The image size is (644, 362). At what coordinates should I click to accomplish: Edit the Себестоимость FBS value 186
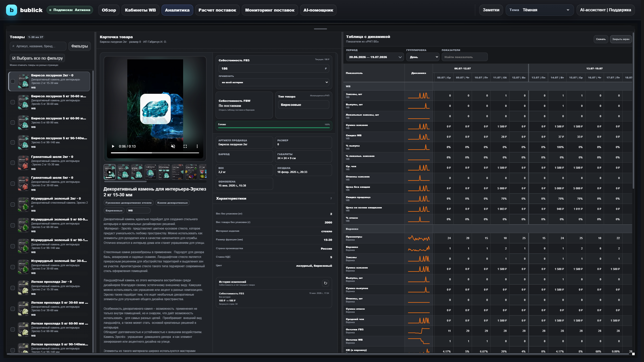point(274,68)
